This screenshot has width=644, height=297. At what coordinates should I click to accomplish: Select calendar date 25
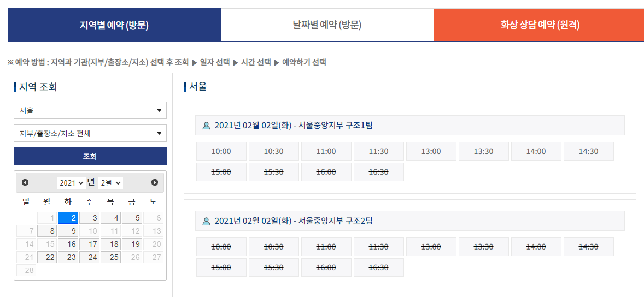tap(111, 257)
